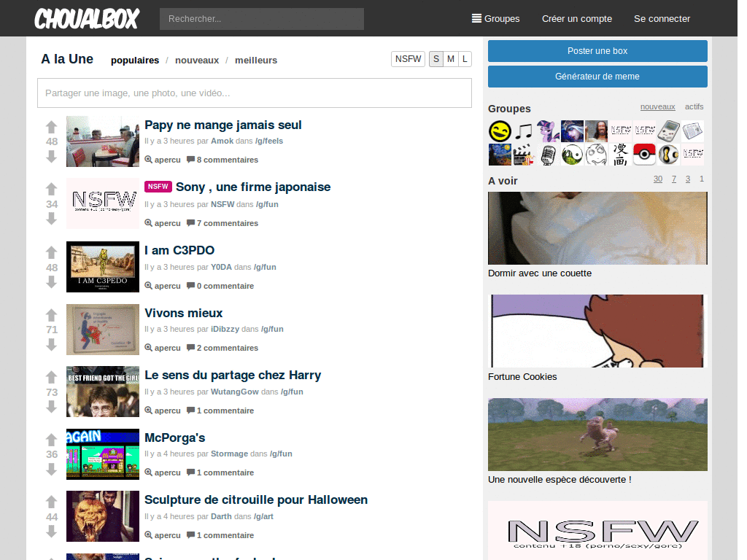Select size S thumbnail view
747x560 pixels.
436,59
